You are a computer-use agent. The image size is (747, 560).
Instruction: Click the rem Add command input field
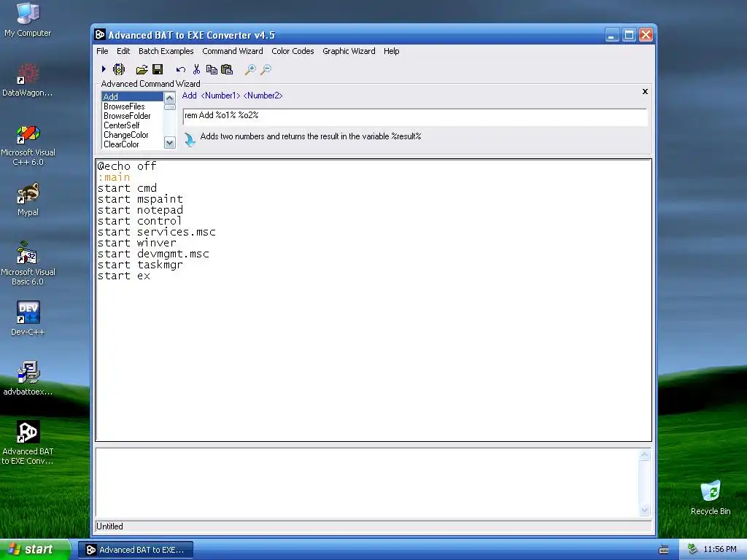click(414, 116)
